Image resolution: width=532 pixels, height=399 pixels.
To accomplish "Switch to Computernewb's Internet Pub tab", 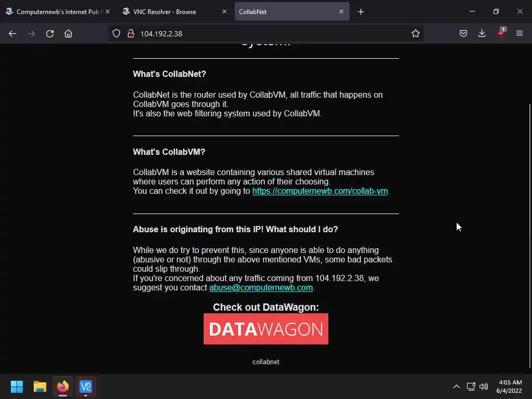I will pos(58,11).
